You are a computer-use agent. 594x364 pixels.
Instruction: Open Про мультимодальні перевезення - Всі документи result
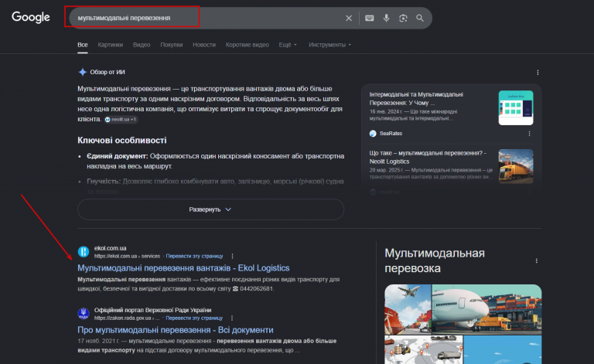pos(176,330)
